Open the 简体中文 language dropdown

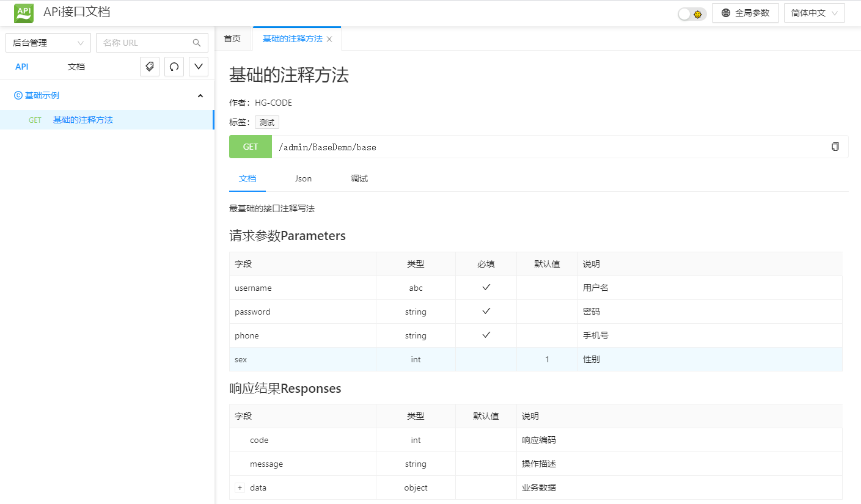click(x=814, y=13)
